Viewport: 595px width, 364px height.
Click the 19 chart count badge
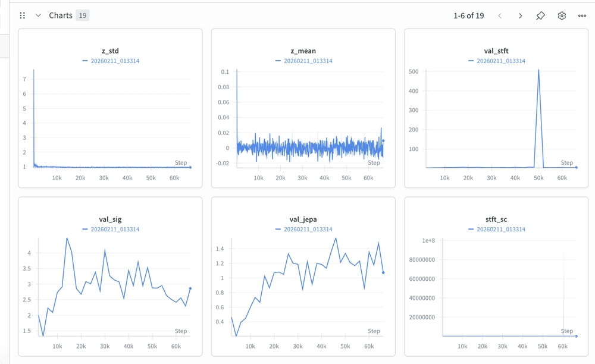coord(83,15)
